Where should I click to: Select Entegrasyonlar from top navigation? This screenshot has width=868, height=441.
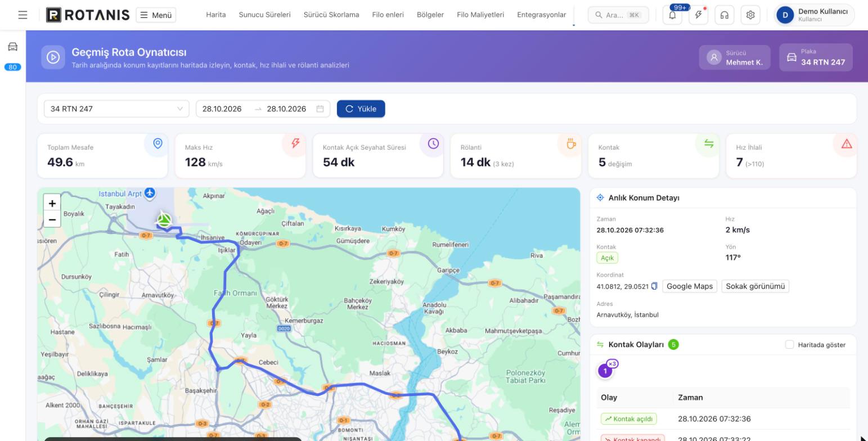pyautogui.click(x=541, y=15)
